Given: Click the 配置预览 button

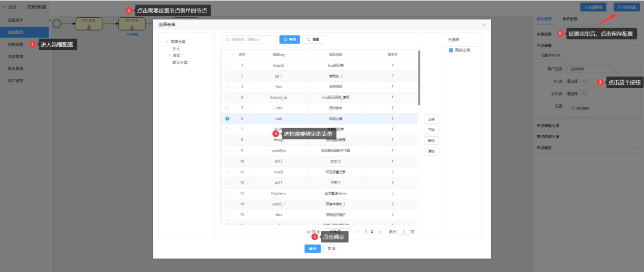Looking at the screenshot, I should point(593,7).
